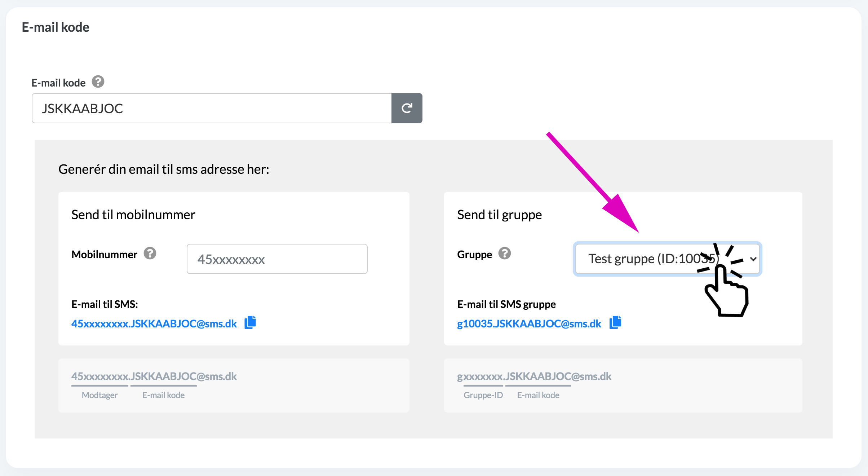The width and height of the screenshot is (868, 476).
Task: Click the Generér din email til sms text
Action: (164, 169)
